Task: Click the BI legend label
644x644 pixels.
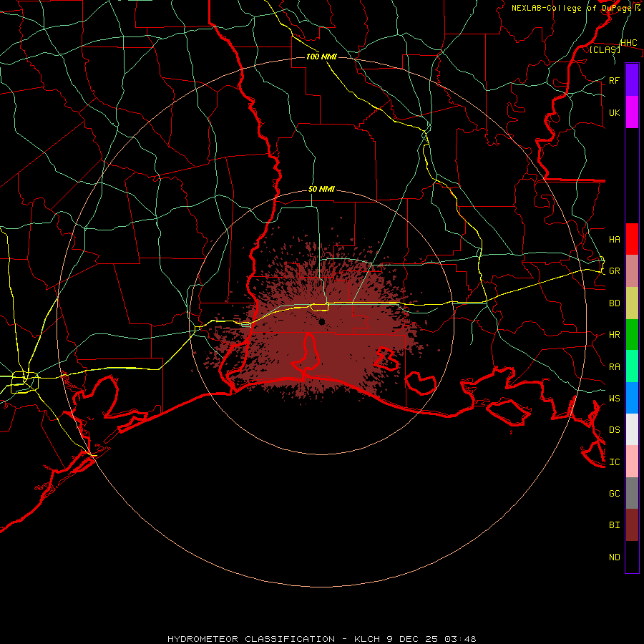Action: tap(614, 525)
